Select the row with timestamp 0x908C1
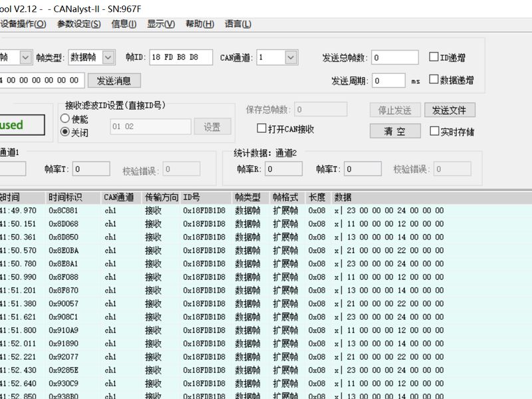 click(x=266, y=317)
